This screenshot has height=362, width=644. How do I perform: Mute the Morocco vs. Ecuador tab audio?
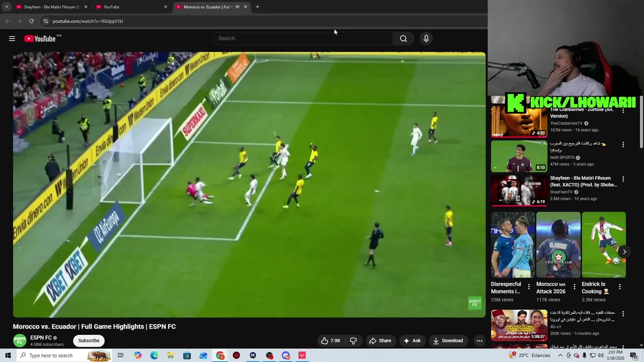point(237,7)
